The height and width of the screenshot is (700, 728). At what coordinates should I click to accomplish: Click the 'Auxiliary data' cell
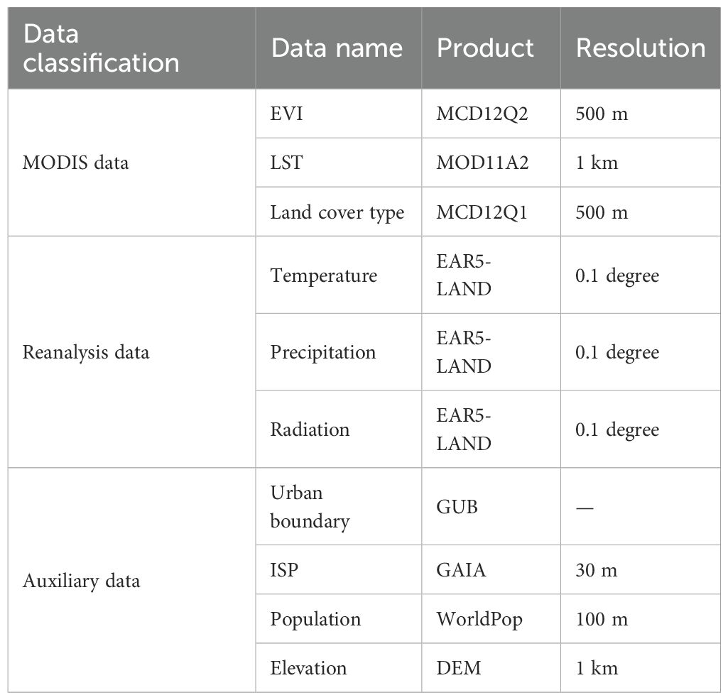pos(82,581)
